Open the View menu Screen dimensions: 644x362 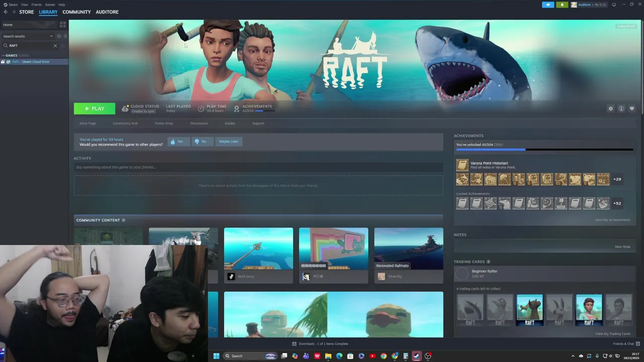(24, 5)
